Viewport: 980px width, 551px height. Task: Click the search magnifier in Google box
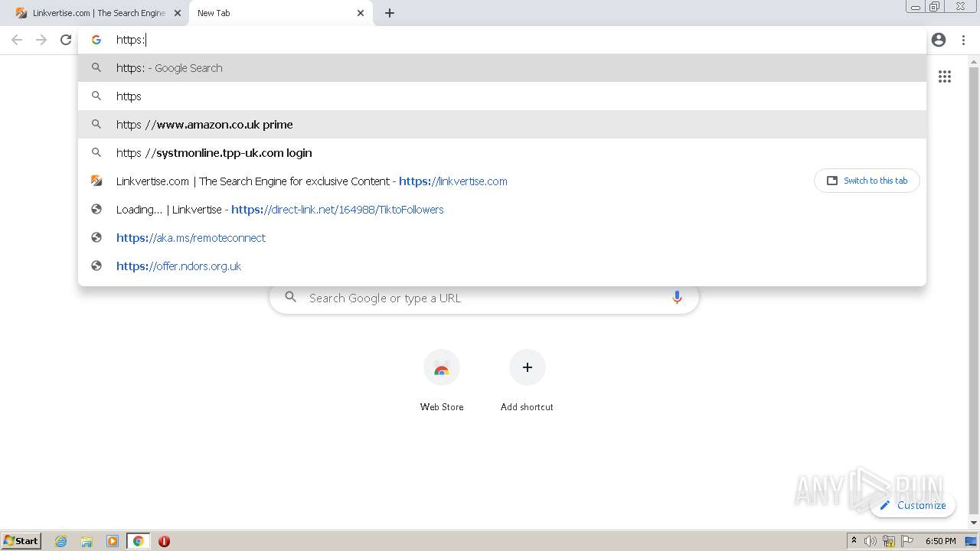tap(290, 297)
